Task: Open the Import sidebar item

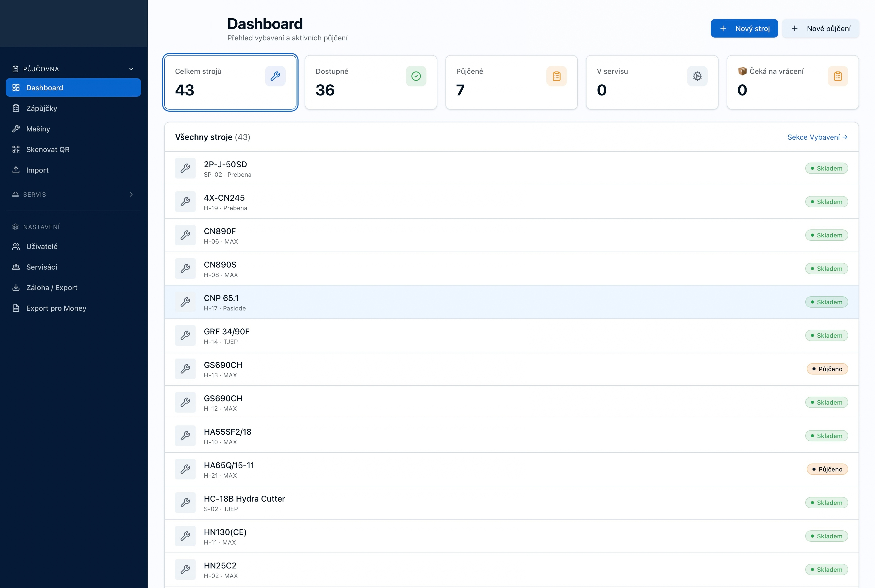Action: pyautogui.click(x=73, y=170)
